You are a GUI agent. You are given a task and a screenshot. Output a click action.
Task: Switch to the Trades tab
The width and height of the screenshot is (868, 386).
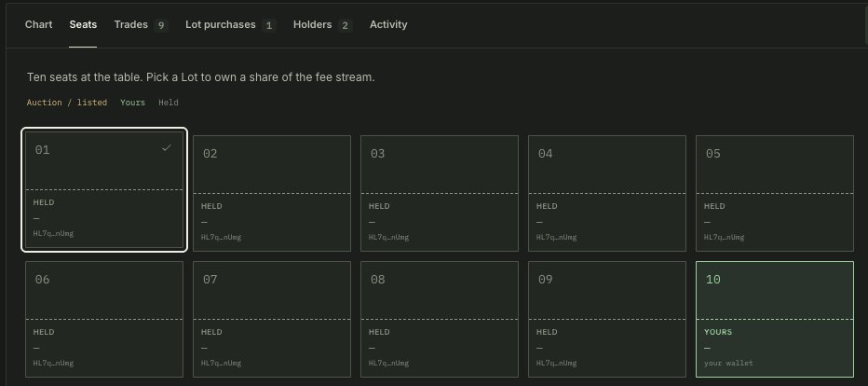click(141, 25)
